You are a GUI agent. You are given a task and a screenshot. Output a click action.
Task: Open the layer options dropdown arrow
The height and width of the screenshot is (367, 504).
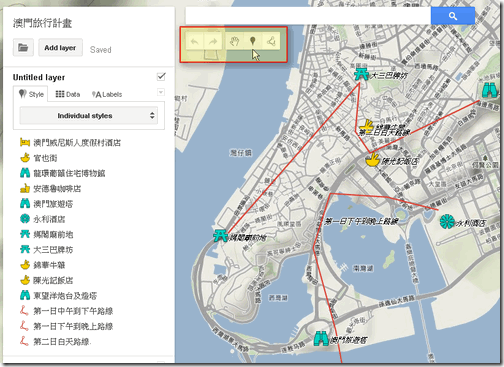pos(161,92)
